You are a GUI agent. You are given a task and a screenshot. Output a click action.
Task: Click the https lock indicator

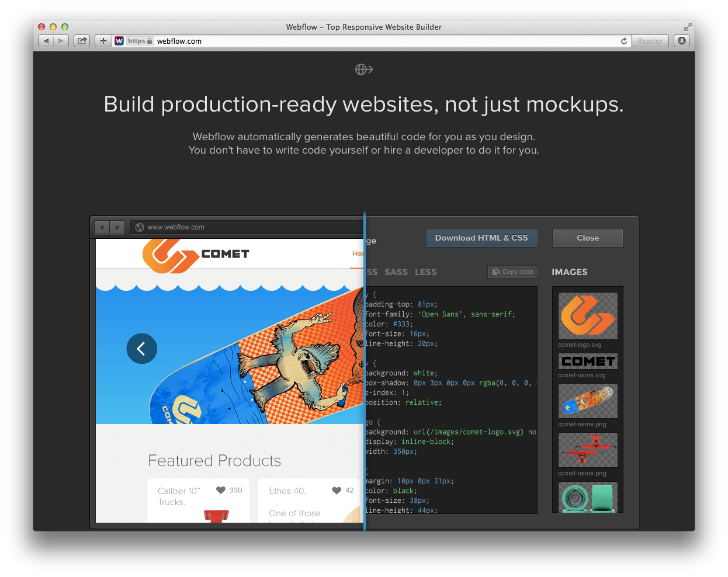pyautogui.click(x=140, y=41)
